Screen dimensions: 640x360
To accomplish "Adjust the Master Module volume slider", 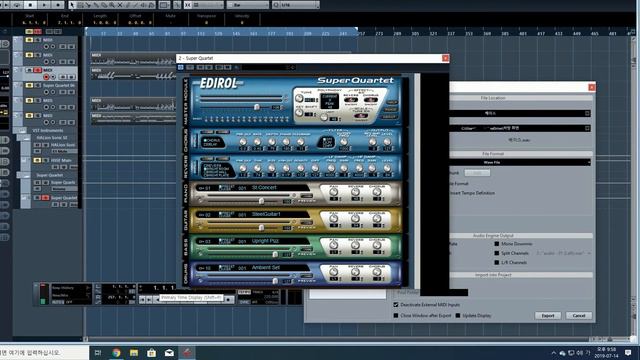I will click(257, 107).
